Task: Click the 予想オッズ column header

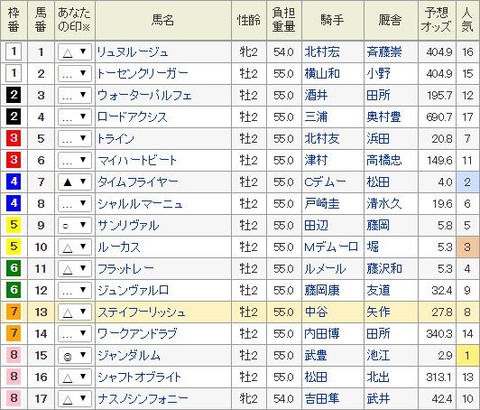Action: point(436,20)
